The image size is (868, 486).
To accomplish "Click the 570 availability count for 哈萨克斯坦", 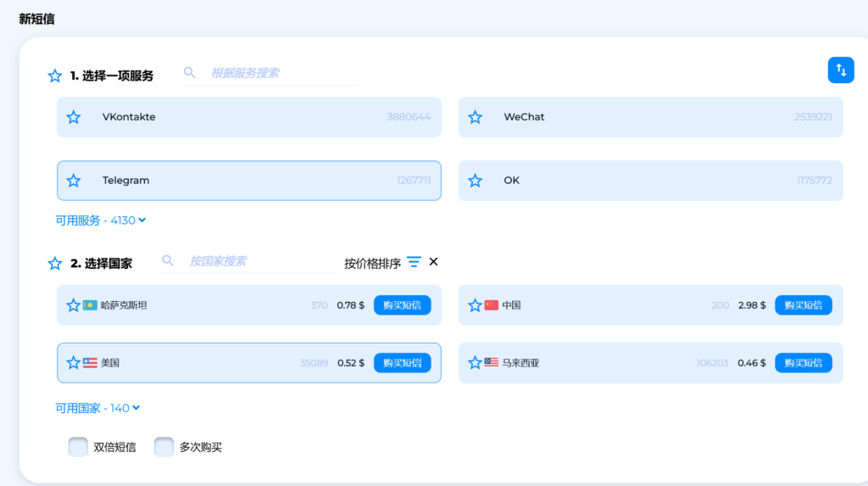I will pos(319,305).
